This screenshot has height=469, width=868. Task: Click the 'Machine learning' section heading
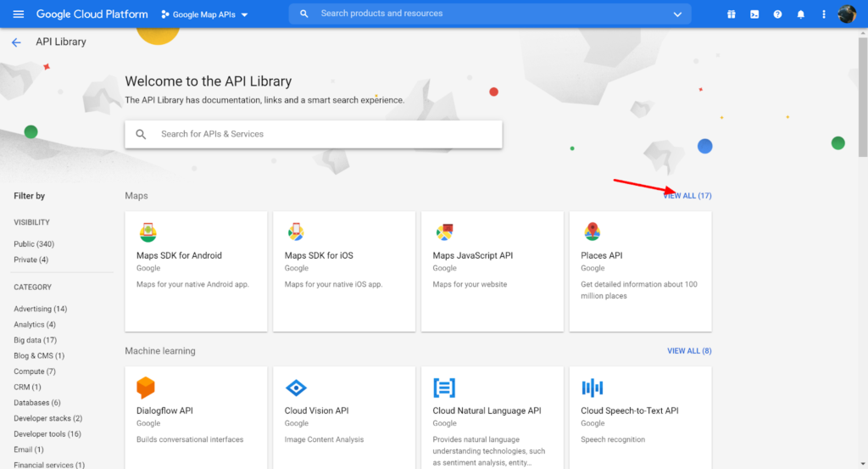point(160,350)
